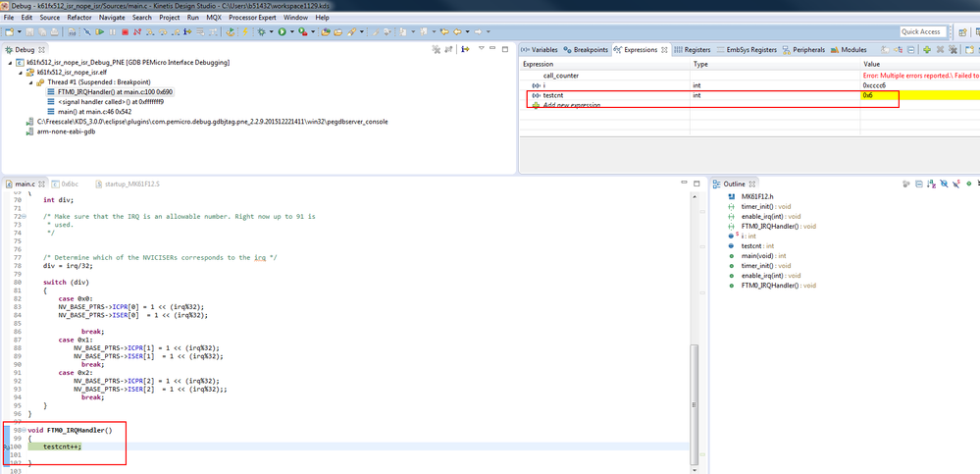Viewport: 980px width, 474px height.
Task: Open dropdown arrow beside External Tools icon
Action: 313,31
